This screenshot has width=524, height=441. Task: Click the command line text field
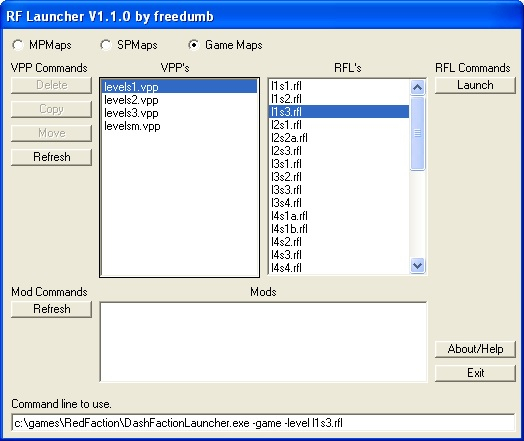(263, 423)
